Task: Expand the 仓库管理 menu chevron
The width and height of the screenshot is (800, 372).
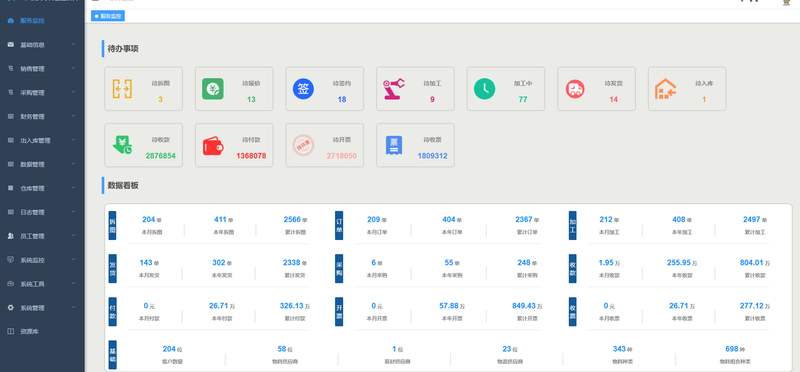Action: tap(73, 188)
